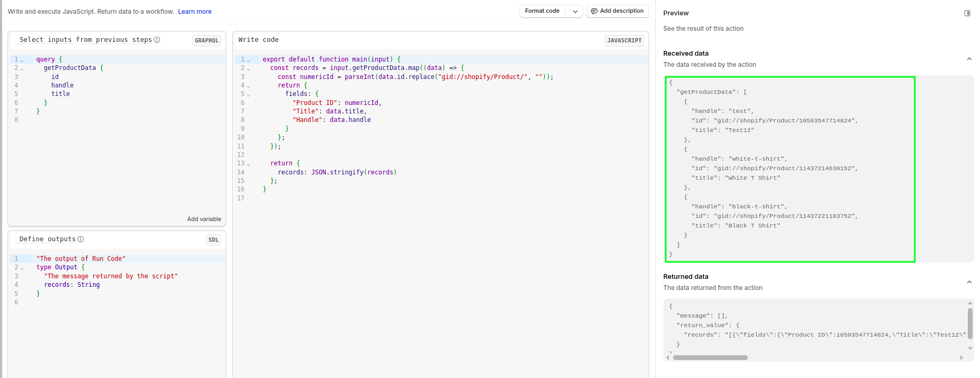Click the JAVASCRIPT badge on code panel
Screen dimensions: 980x378
(x=624, y=40)
